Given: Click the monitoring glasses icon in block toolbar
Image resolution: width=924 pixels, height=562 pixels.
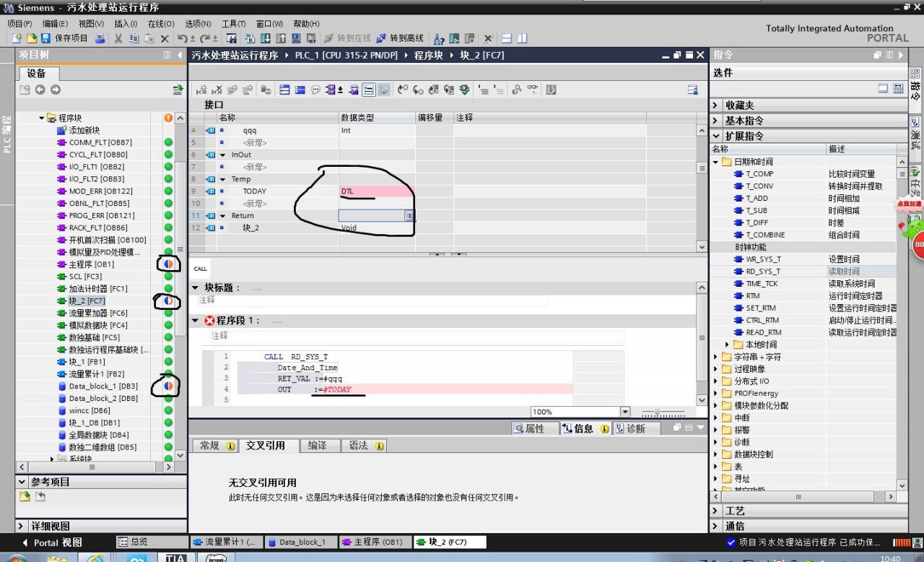Looking at the screenshot, I should point(533,90).
